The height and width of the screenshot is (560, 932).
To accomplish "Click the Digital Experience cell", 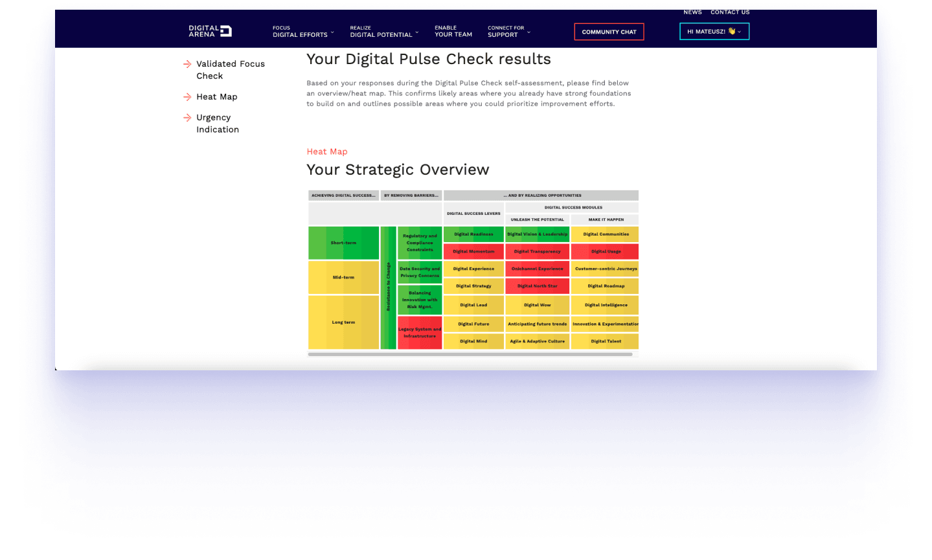I will tap(473, 269).
